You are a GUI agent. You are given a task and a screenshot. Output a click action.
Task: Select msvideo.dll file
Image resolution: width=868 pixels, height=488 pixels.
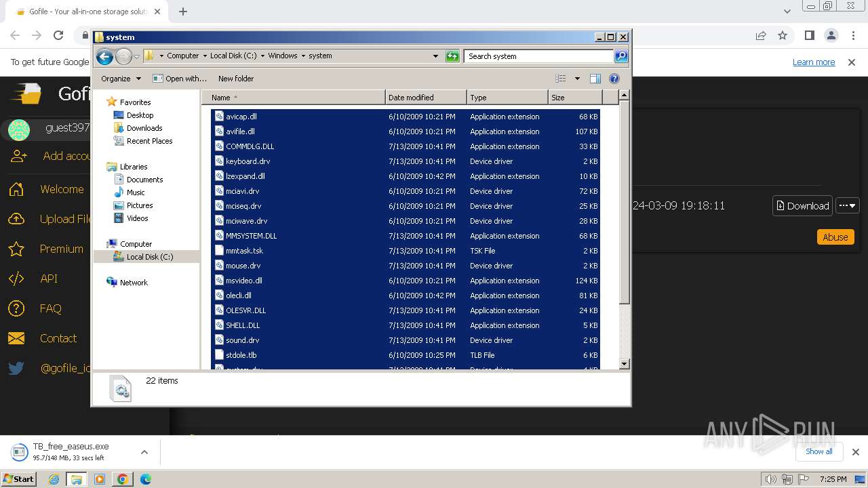pyautogui.click(x=406, y=281)
